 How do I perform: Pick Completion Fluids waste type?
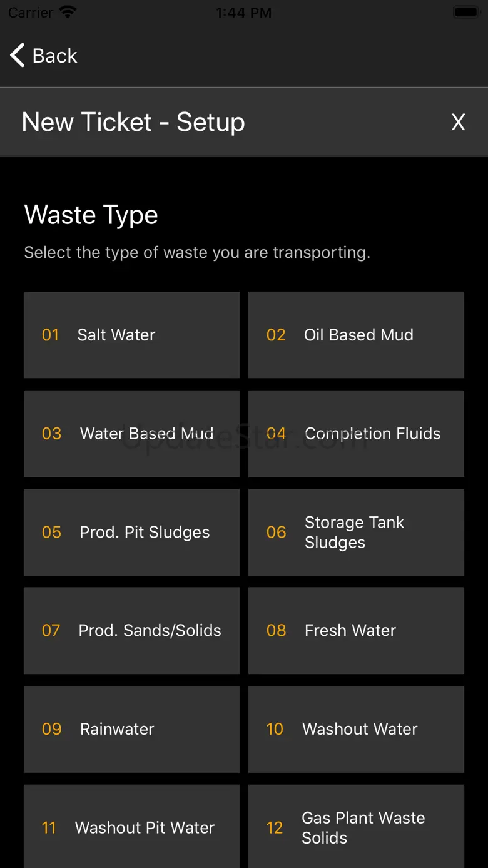pos(356,433)
